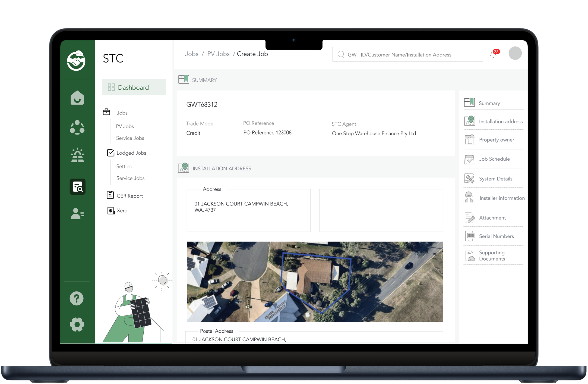This screenshot has height=384, width=588.
Task: Click the user profile avatar circle
Action: point(515,53)
